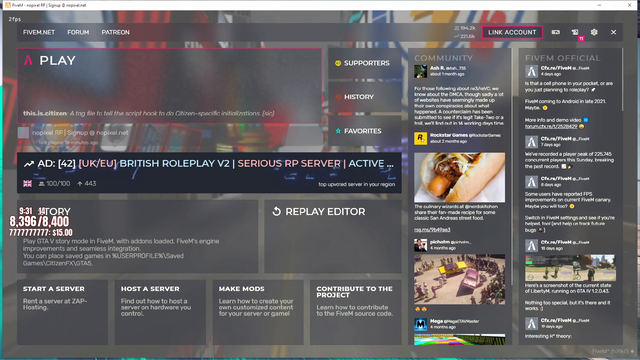This screenshot has height=360, width=640.
Task: Click the COMMUNITY heading
Action: 443,58
